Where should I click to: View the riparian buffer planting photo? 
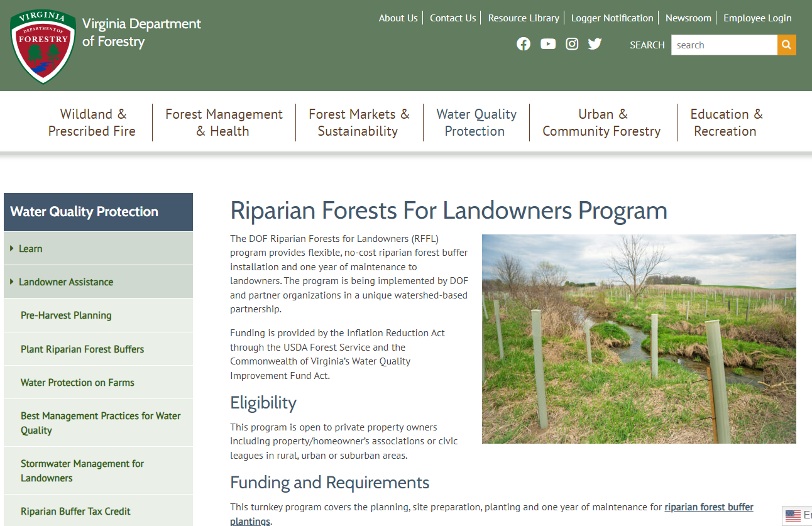(x=639, y=339)
